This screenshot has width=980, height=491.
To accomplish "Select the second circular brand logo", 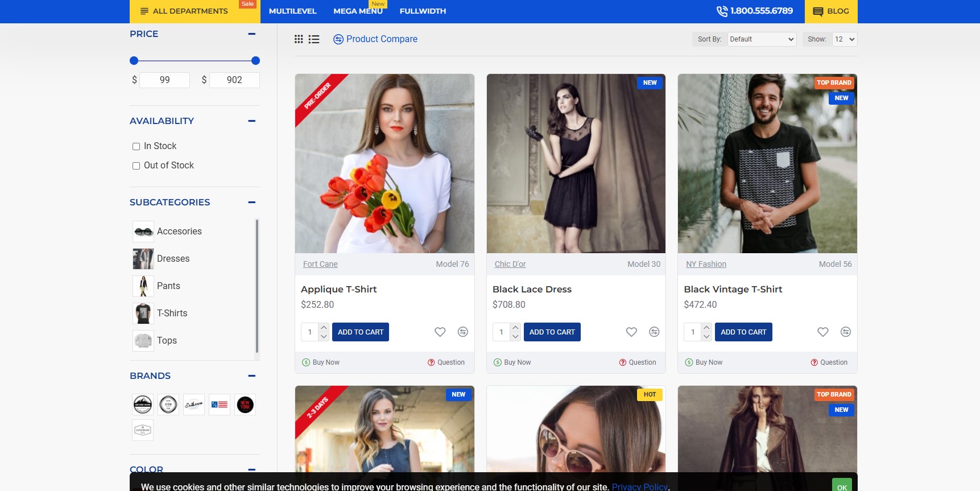I will [x=168, y=405].
